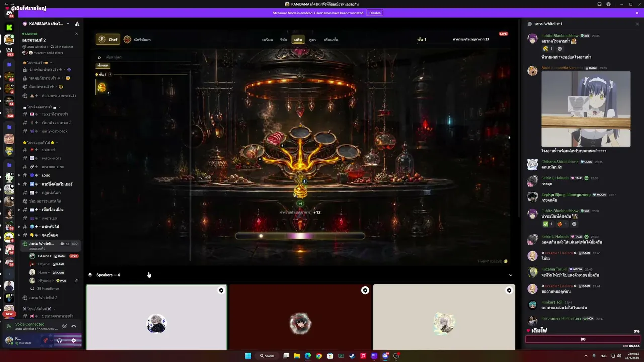This screenshot has height=362, width=644.
Task: Toggle headphones deafen in user panel
Action: tap(60, 340)
